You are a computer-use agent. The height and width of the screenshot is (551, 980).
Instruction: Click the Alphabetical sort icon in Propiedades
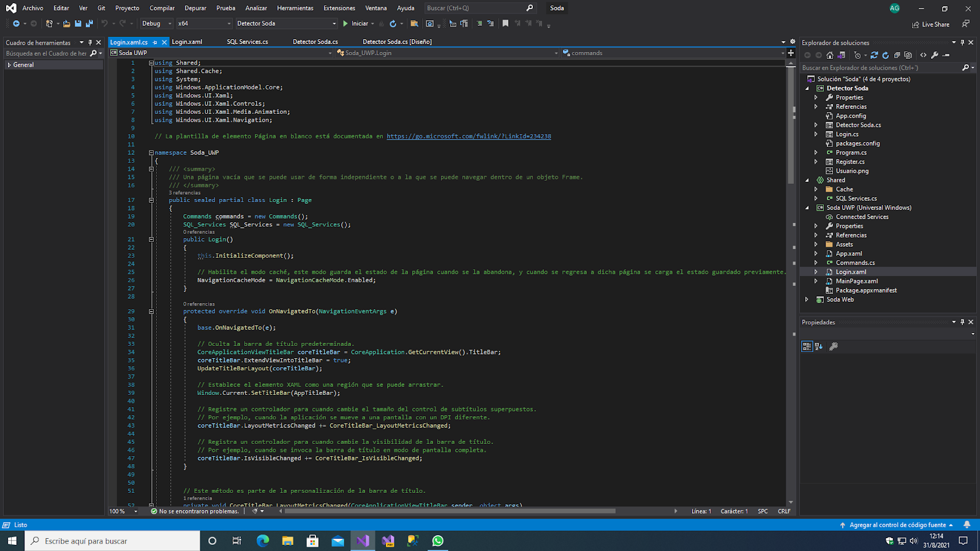(x=819, y=347)
